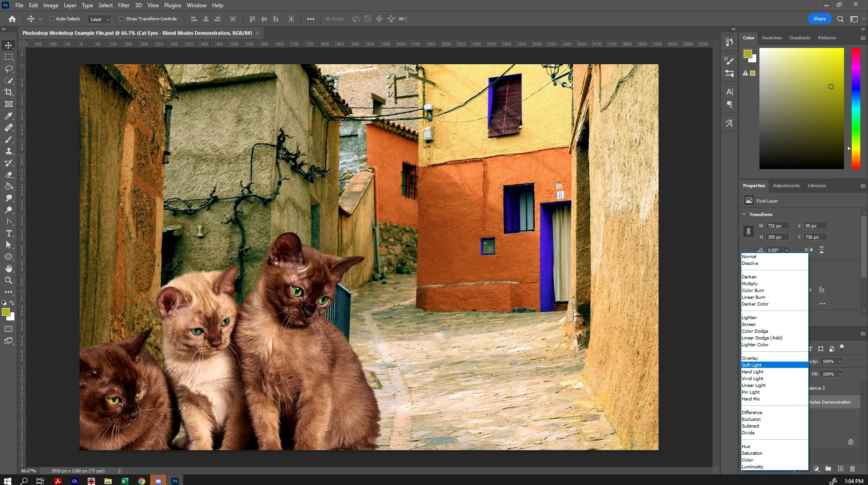Collapse the Transform section chevron

pyautogui.click(x=745, y=214)
